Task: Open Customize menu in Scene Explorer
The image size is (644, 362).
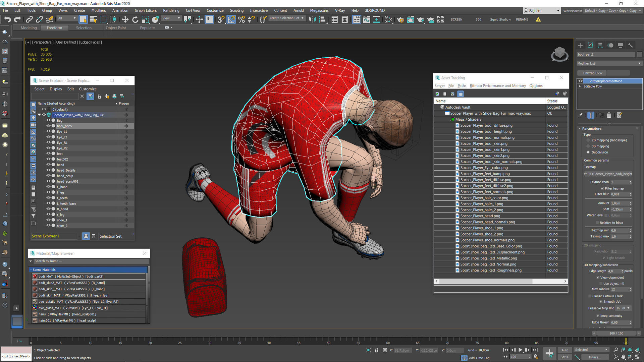Action: (88, 89)
